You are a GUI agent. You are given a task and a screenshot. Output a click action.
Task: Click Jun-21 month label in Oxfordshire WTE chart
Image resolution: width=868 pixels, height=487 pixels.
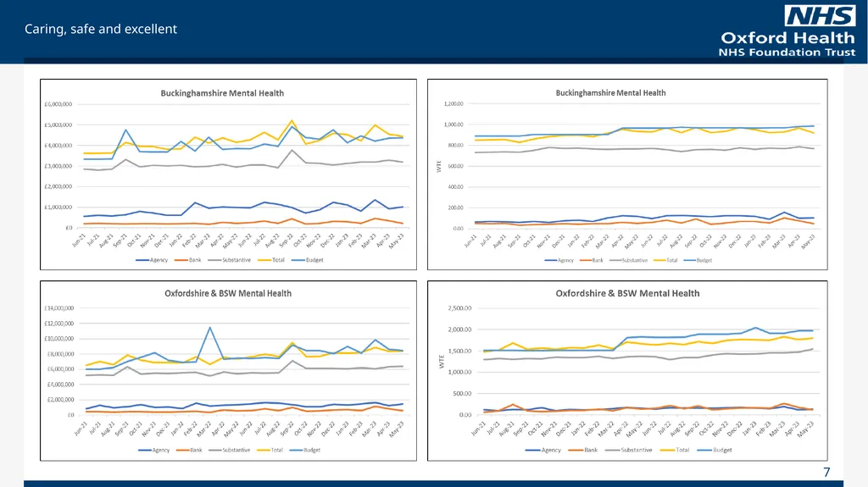click(478, 429)
